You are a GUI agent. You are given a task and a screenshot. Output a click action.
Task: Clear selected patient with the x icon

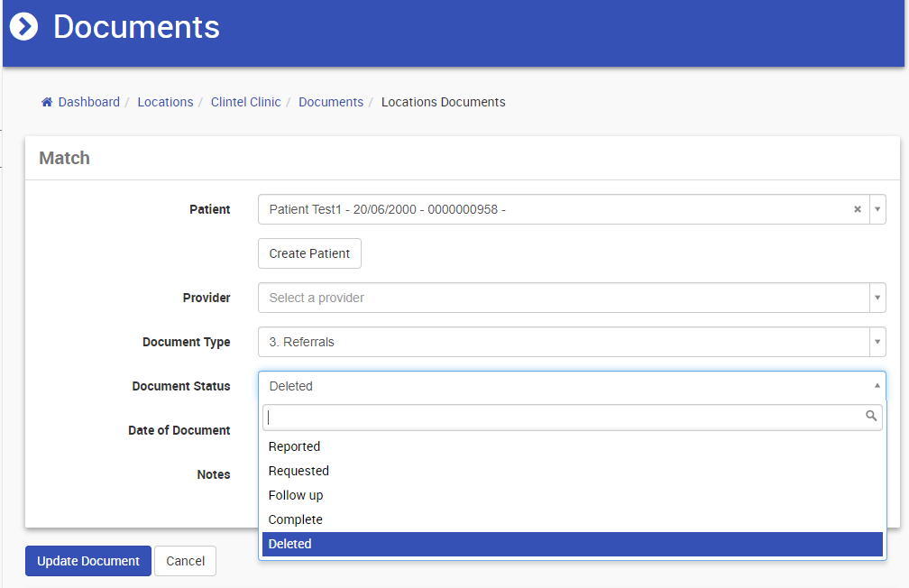[x=858, y=209]
